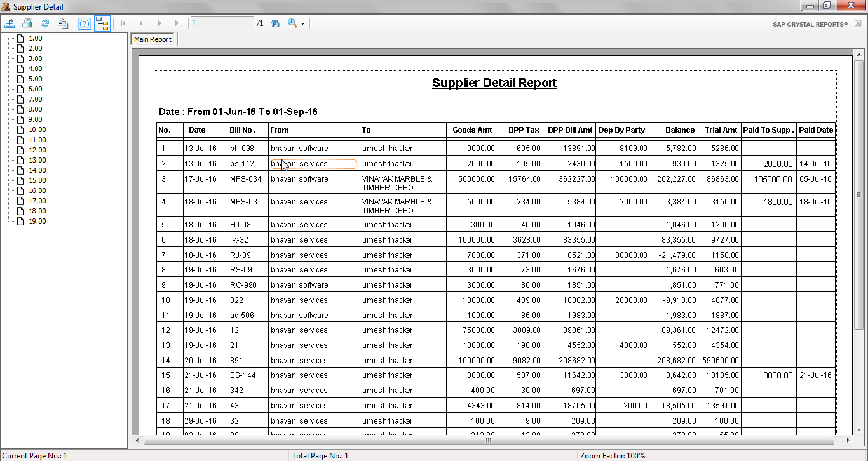Viewport: 868px width, 461px height.
Task: Select group tree item 15.00
Action: click(x=37, y=180)
